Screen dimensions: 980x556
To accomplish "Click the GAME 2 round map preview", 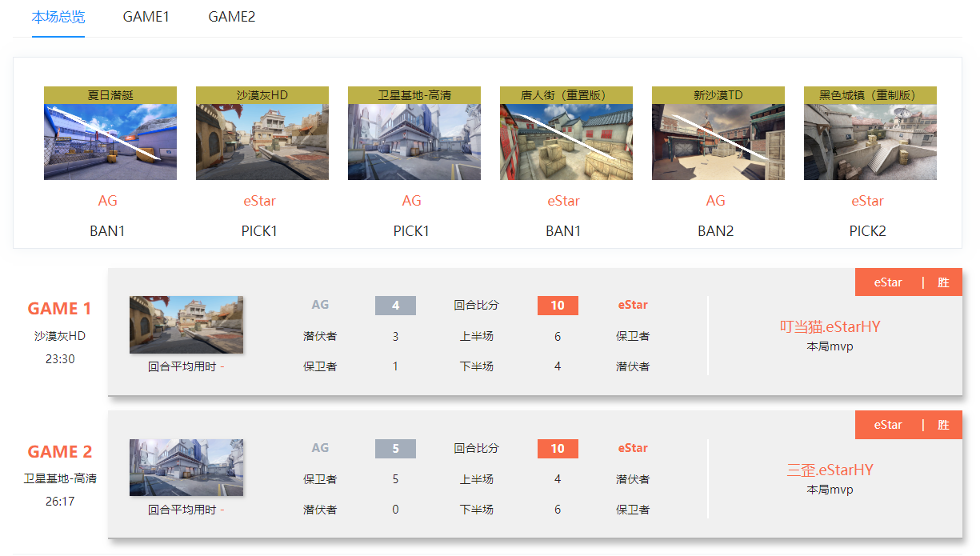I will (186, 467).
